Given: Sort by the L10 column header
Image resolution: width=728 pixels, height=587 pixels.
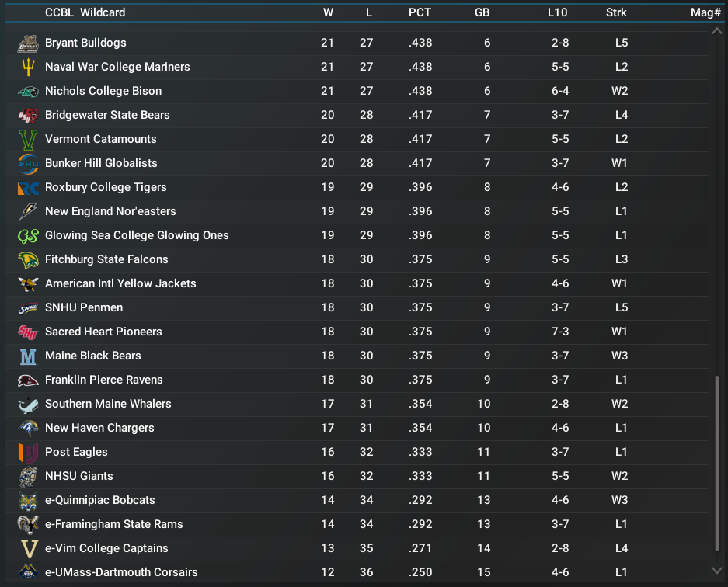Looking at the screenshot, I should (557, 12).
